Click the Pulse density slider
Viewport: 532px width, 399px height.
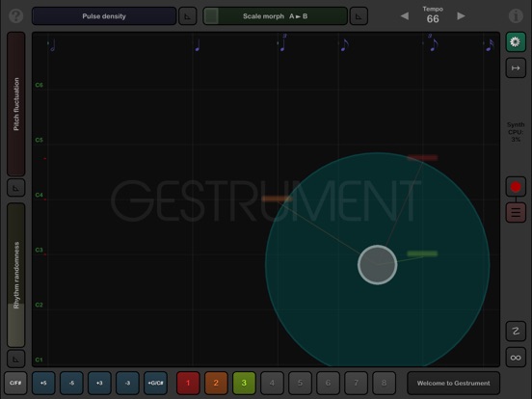coord(104,16)
